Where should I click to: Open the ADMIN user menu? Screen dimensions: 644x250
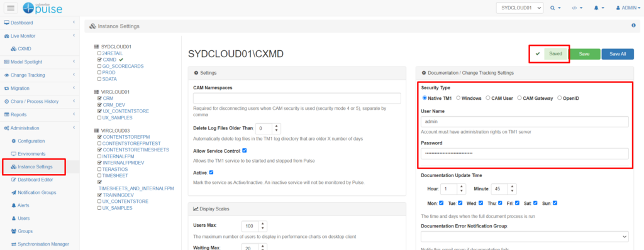[x=629, y=8]
